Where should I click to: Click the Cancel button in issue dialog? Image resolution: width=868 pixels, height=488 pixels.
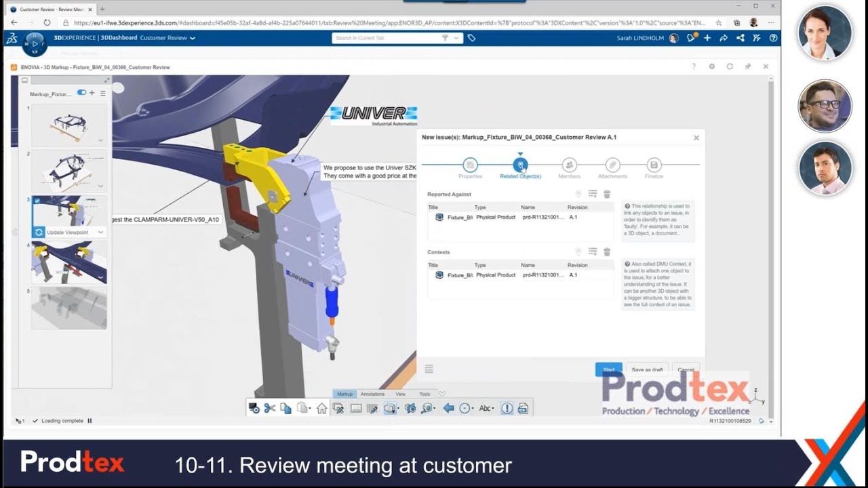coord(686,369)
